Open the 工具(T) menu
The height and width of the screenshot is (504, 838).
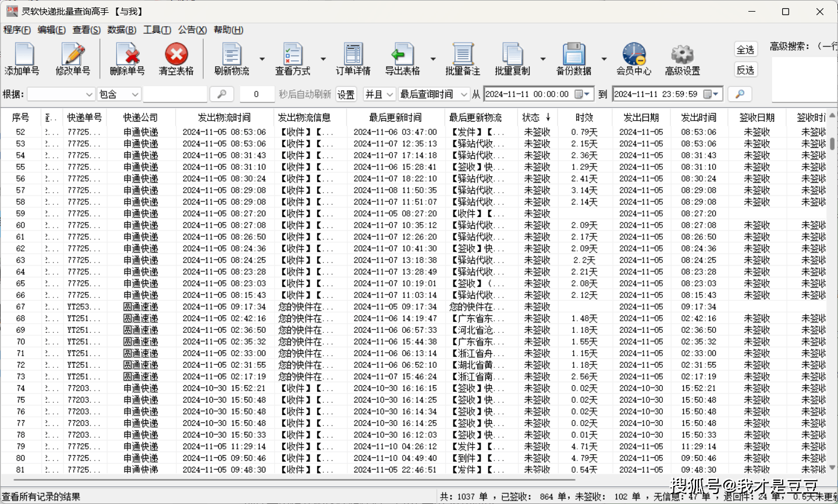157,30
